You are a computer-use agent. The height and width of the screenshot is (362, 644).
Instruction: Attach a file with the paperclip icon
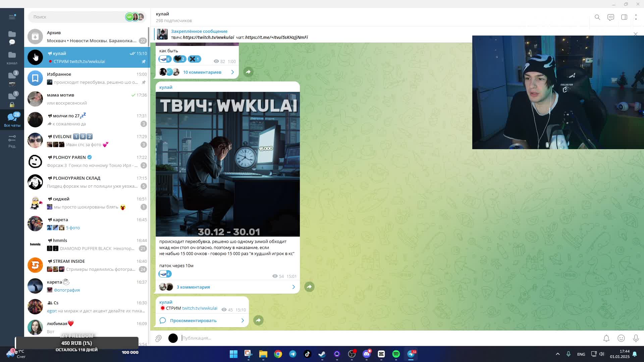[158, 338]
